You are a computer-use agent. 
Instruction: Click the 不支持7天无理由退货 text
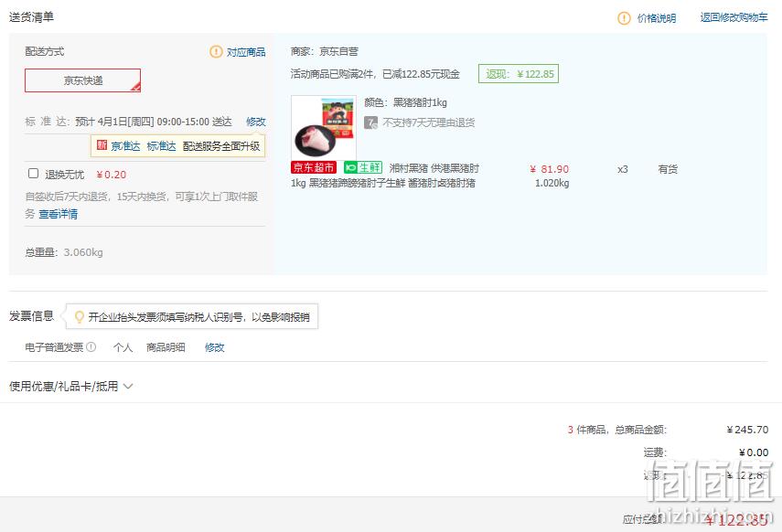click(428, 122)
